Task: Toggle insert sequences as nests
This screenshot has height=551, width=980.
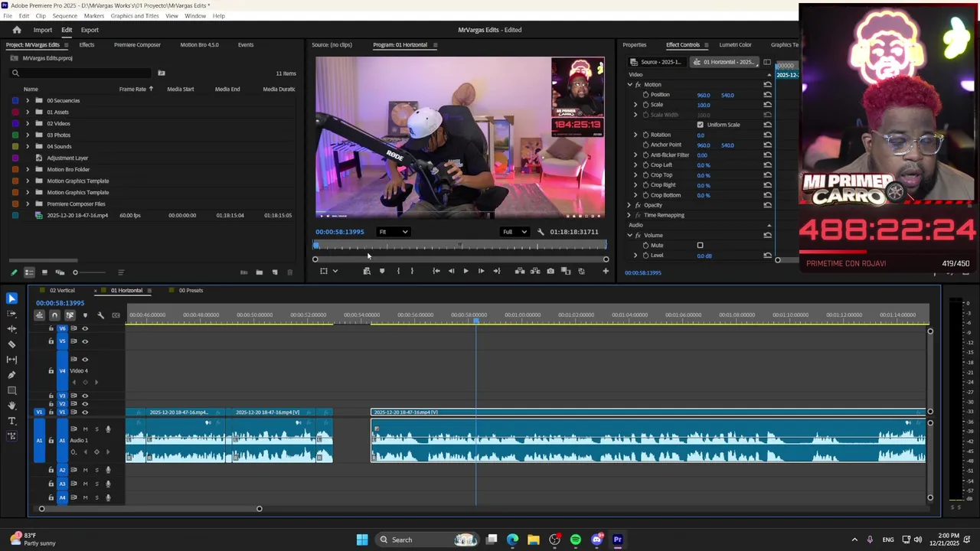Action: pyautogui.click(x=39, y=315)
